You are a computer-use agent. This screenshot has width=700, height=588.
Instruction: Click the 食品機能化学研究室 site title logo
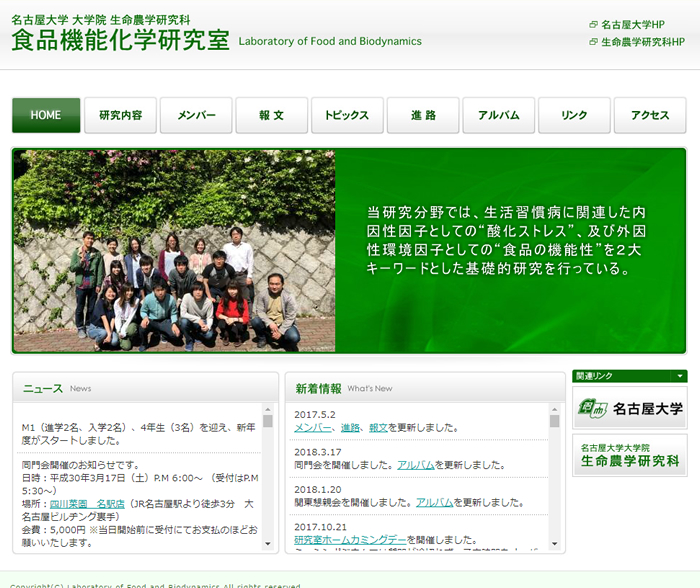120,41
